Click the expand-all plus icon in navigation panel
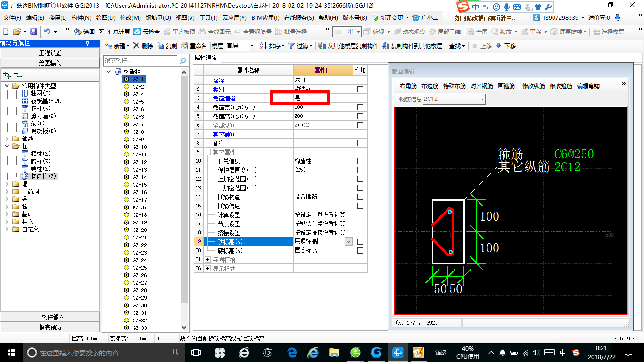The width and height of the screenshot is (644, 362). coord(7,75)
